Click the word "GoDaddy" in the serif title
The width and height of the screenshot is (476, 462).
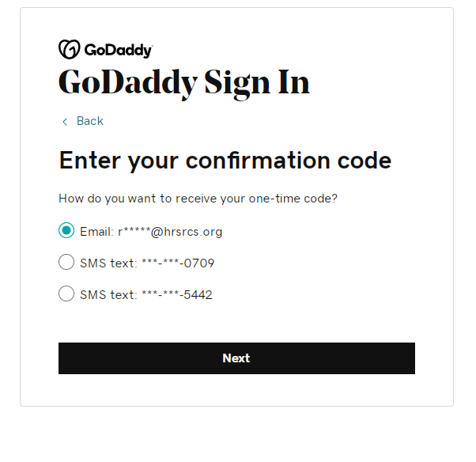[x=127, y=82]
